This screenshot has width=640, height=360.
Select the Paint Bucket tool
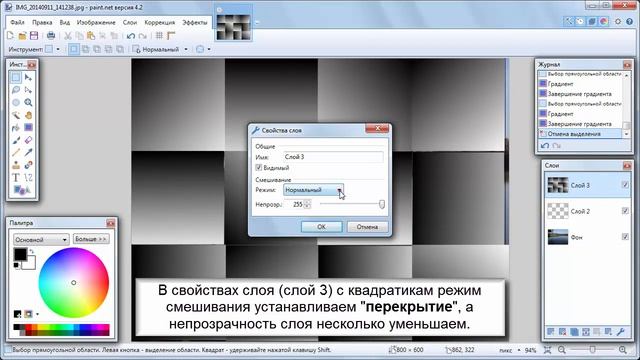tap(16, 128)
